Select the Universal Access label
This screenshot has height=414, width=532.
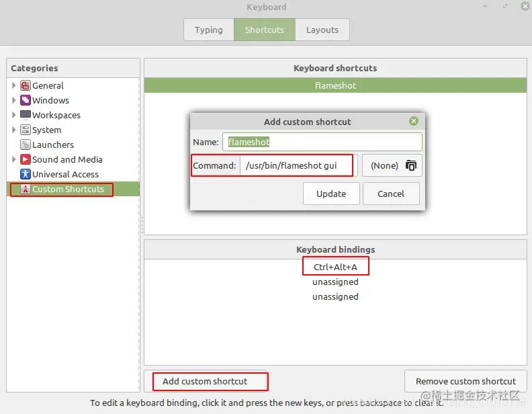click(65, 174)
